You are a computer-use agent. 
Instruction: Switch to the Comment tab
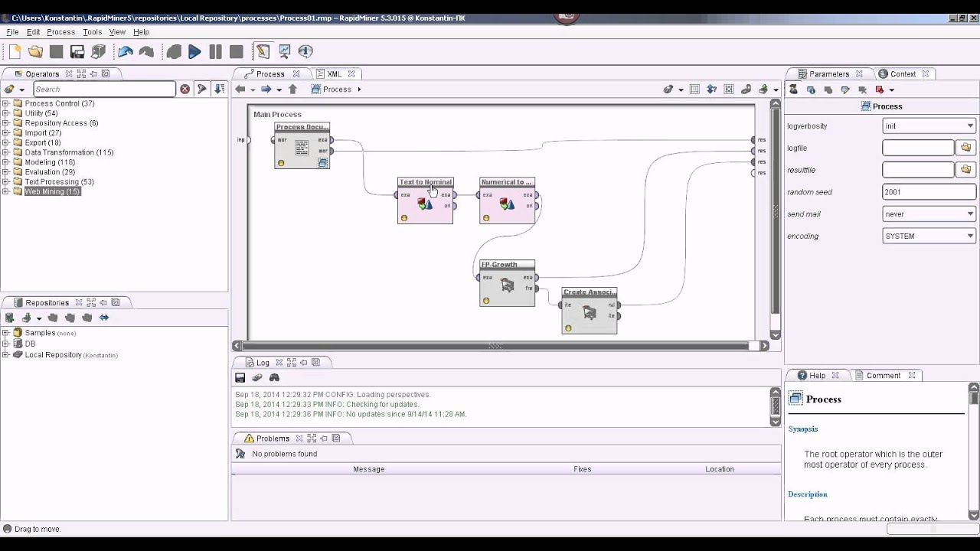(x=883, y=376)
